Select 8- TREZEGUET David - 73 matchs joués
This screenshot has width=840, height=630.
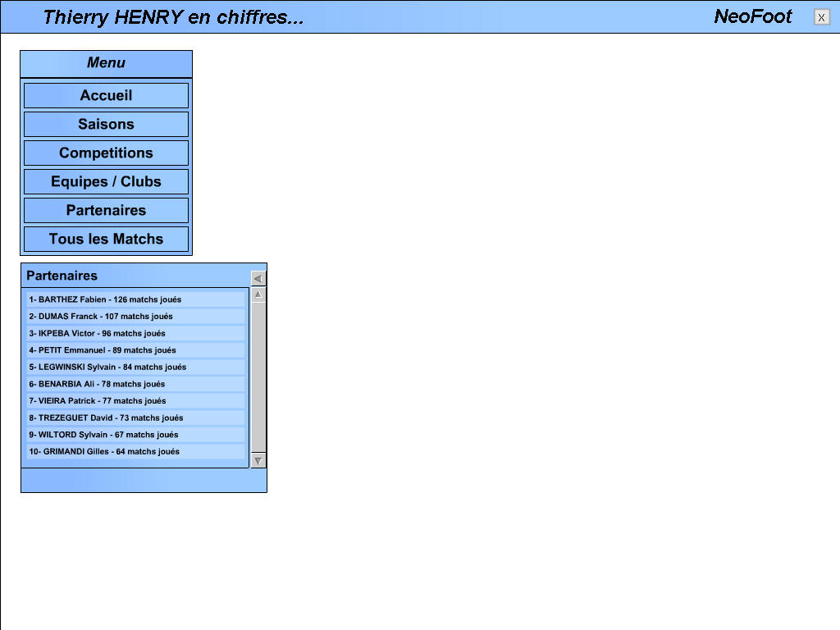pyautogui.click(x=135, y=418)
